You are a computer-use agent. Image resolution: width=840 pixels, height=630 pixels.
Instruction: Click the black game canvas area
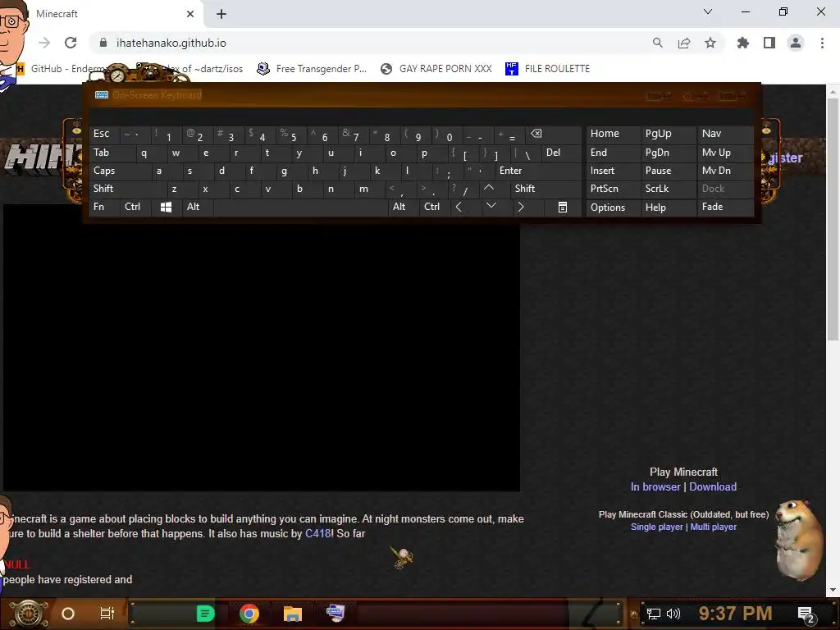(x=262, y=347)
